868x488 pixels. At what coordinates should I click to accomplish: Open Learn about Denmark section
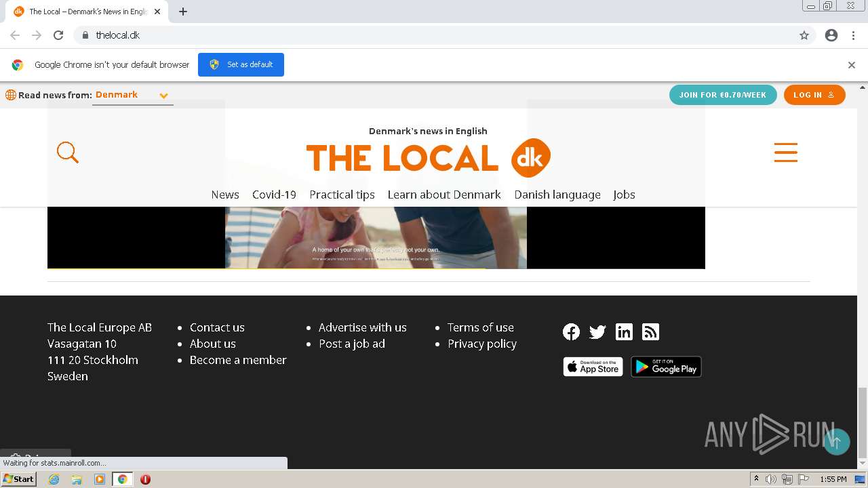pos(444,195)
